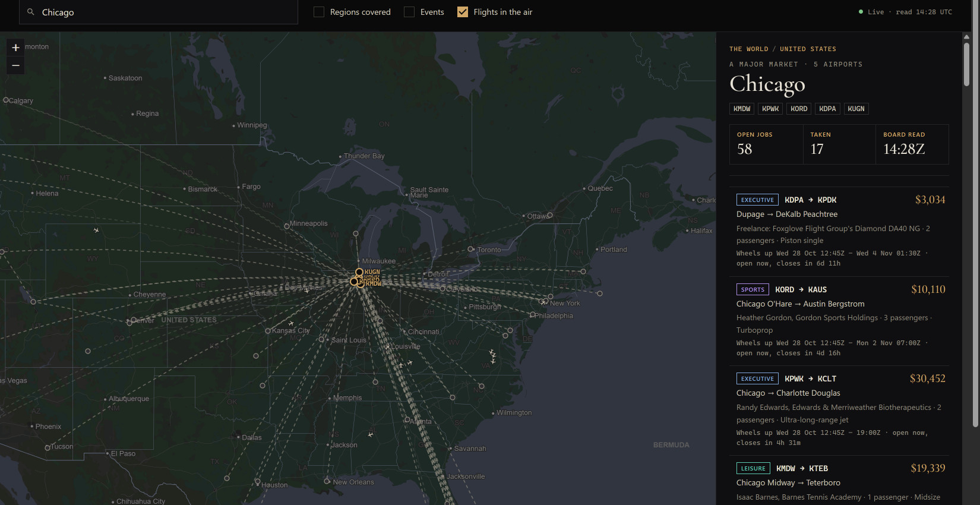Uncheck Flights in the air
Screen dimensions: 980x505
463,12
